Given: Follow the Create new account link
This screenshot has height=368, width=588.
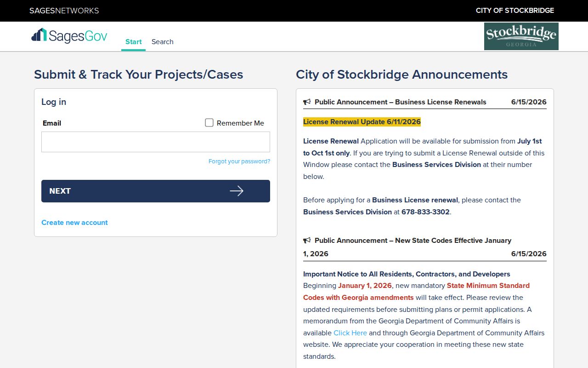Looking at the screenshot, I should 74,223.
